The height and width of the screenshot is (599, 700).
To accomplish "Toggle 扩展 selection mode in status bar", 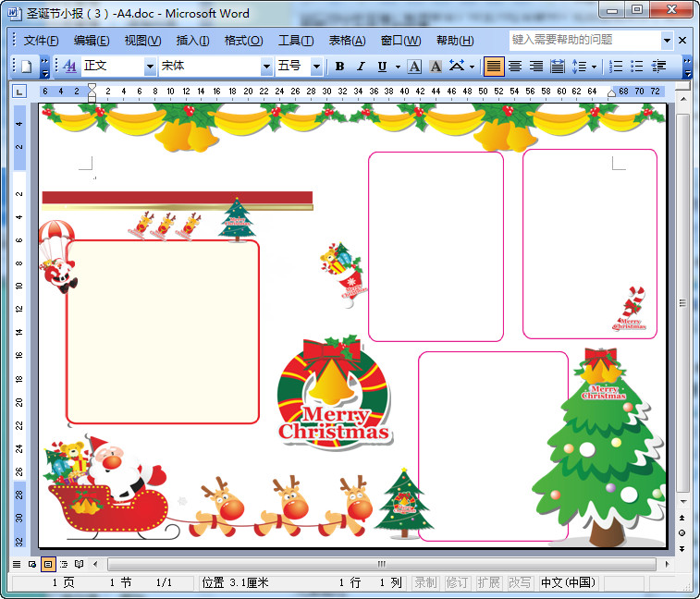I will tap(488, 582).
